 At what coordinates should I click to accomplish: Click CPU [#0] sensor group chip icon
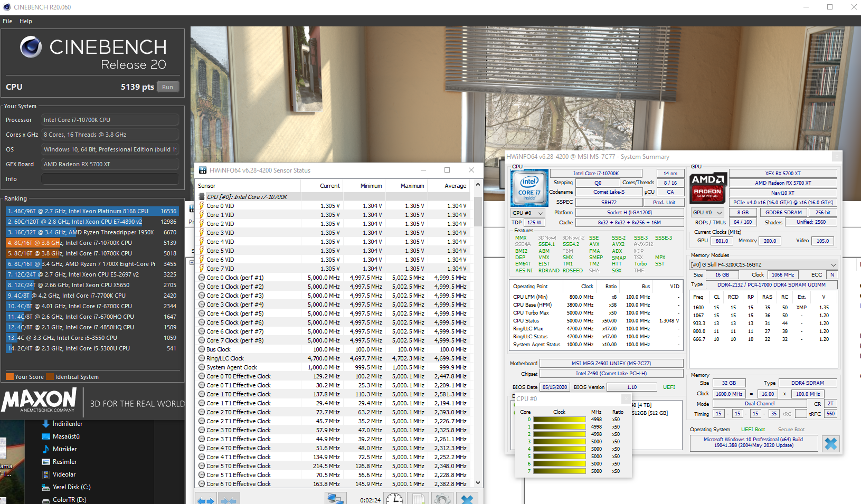pyautogui.click(x=202, y=197)
